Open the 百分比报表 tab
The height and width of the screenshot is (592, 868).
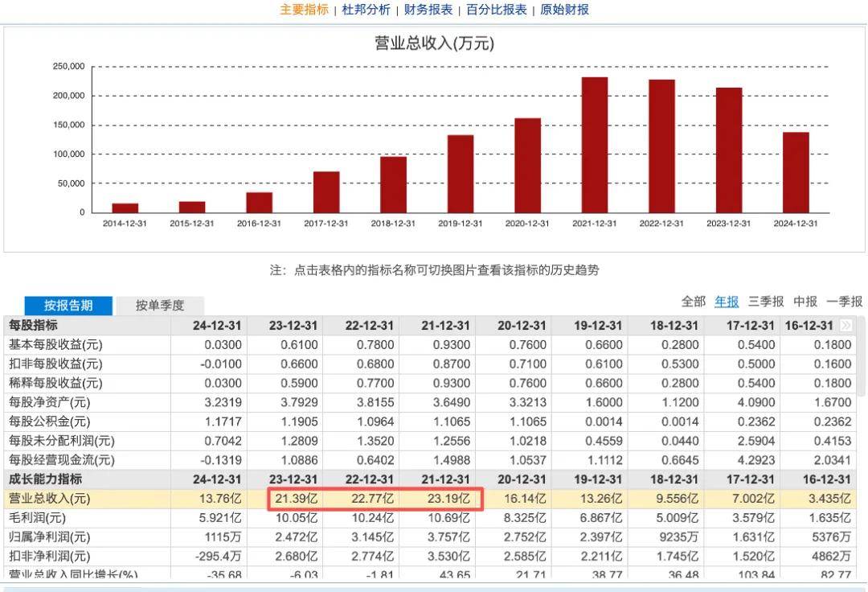point(496,10)
